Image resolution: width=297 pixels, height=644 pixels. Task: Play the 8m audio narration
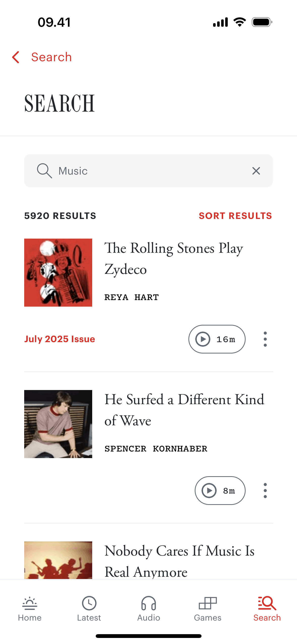click(220, 491)
